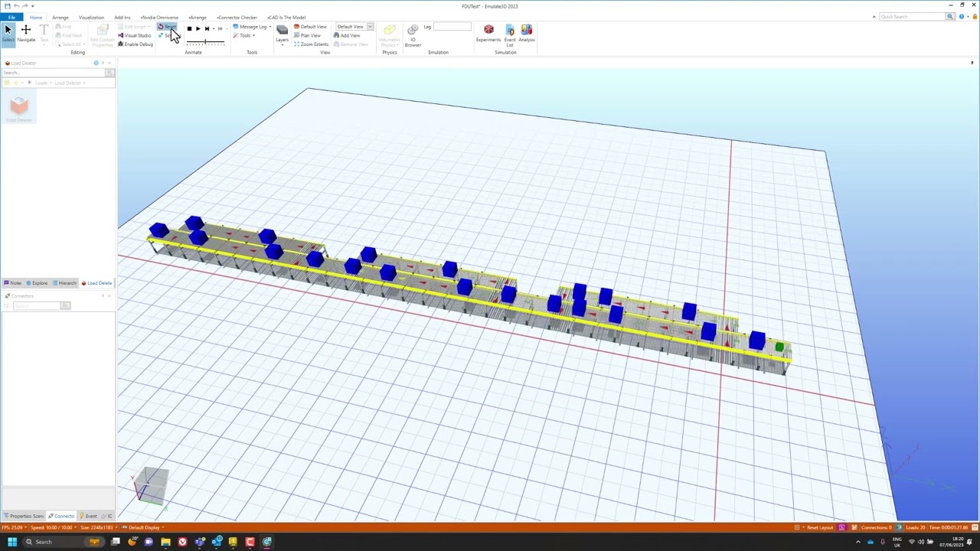Image resolution: width=980 pixels, height=551 pixels.
Task: Open the Default View combo box
Action: click(354, 27)
